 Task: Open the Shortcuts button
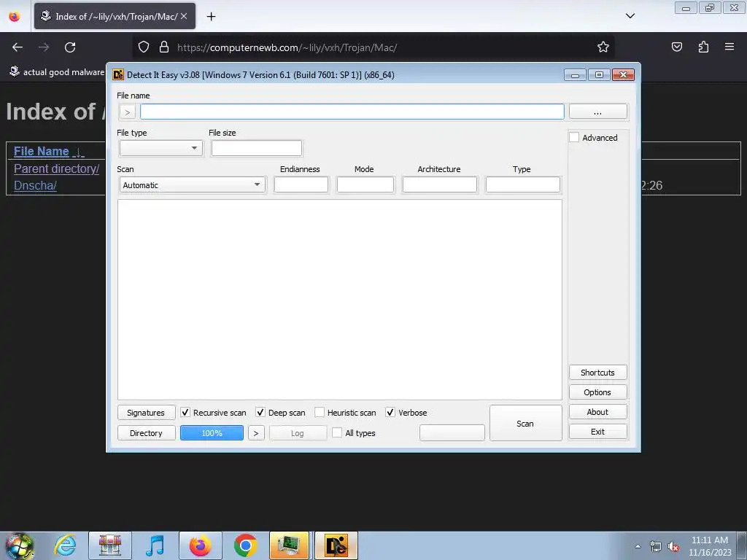click(x=598, y=373)
